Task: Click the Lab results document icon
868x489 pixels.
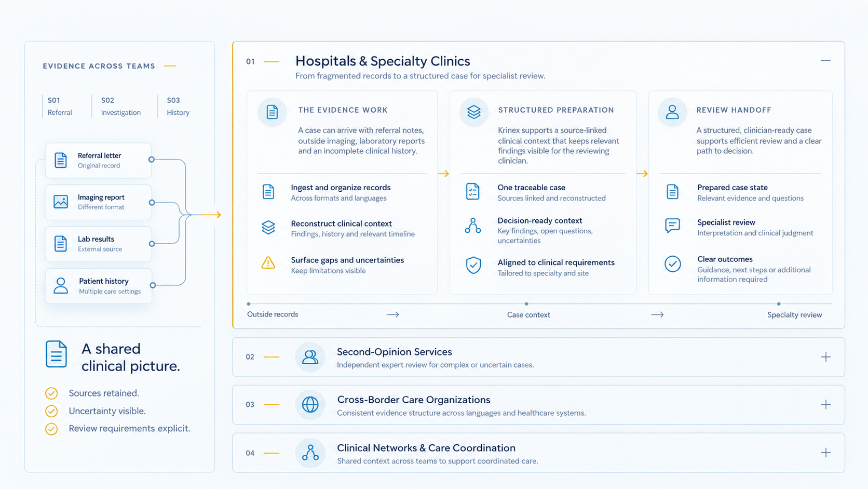Action: point(61,244)
